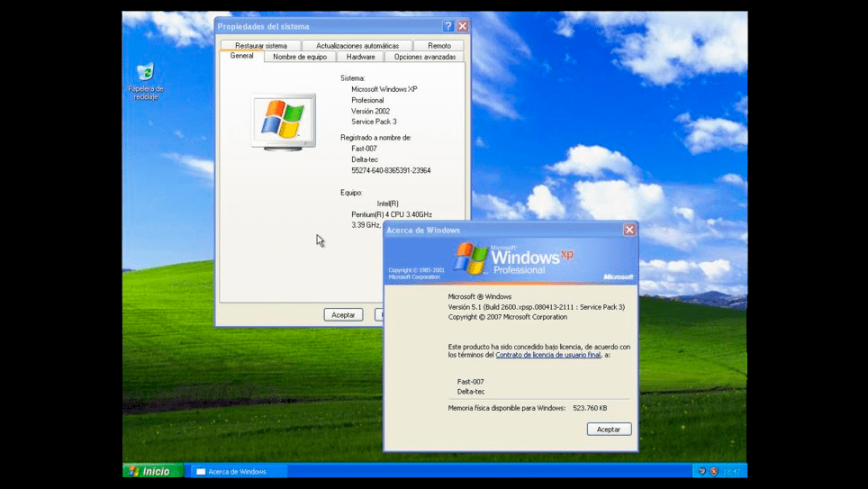This screenshot has height=489, width=868.
Task: Click the taskbar clock showing 18:47
Action: 731,471
